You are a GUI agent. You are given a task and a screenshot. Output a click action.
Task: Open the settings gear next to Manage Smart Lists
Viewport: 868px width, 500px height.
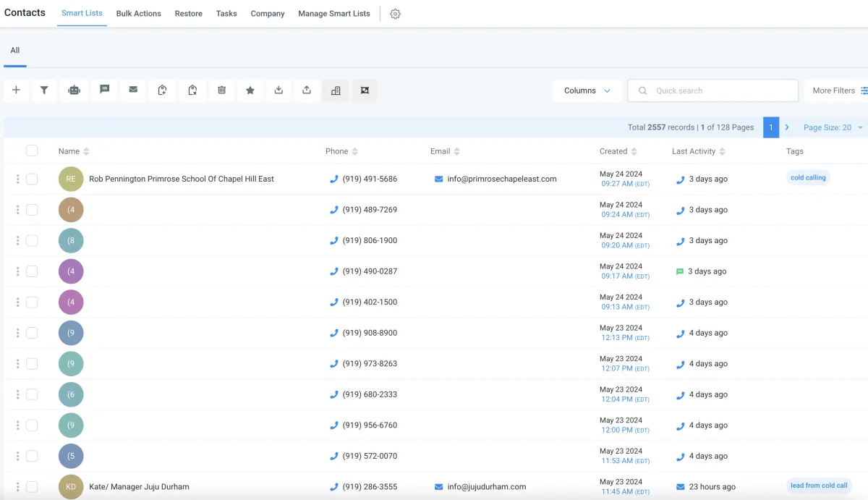tap(395, 14)
